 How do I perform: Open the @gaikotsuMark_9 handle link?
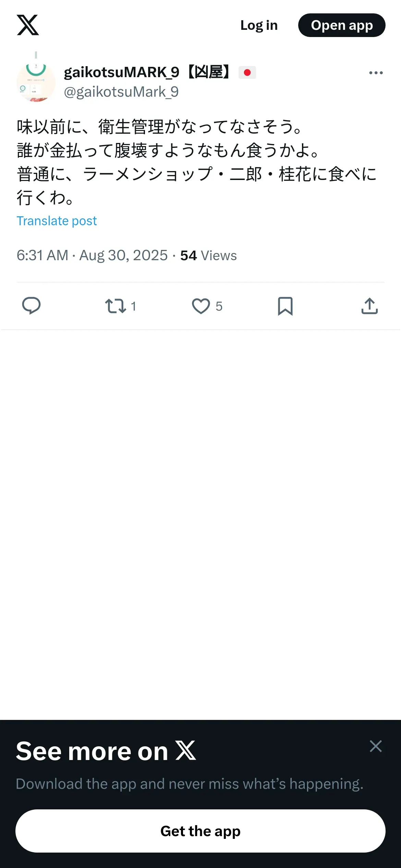pyautogui.click(x=121, y=92)
